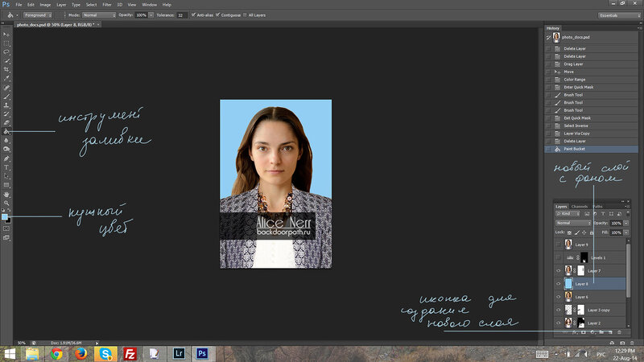Click the black background color swatch
The height and width of the screenshot is (362, 644).
tap(8, 220)
